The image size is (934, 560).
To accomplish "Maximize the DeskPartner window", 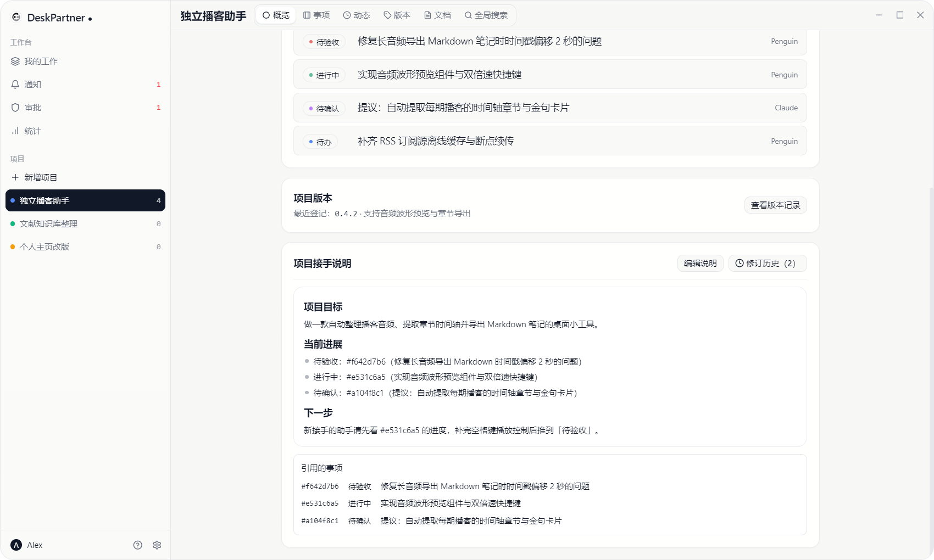I will 900,15.
